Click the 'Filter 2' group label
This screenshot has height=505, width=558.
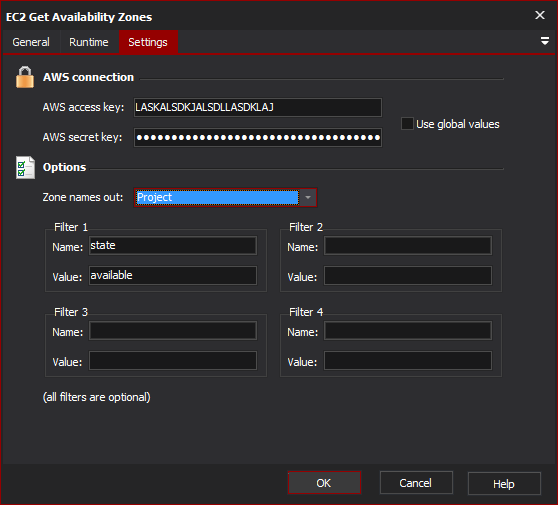point(306,227)
